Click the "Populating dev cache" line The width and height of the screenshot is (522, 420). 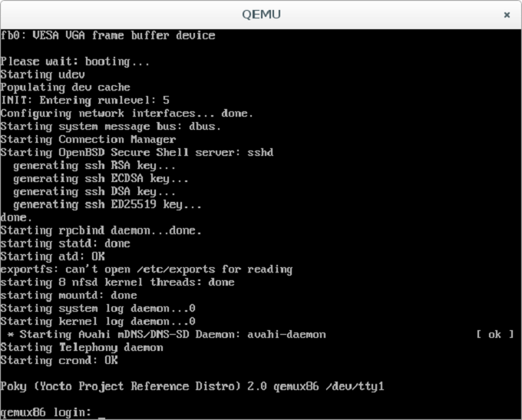(x=65, y=88)
